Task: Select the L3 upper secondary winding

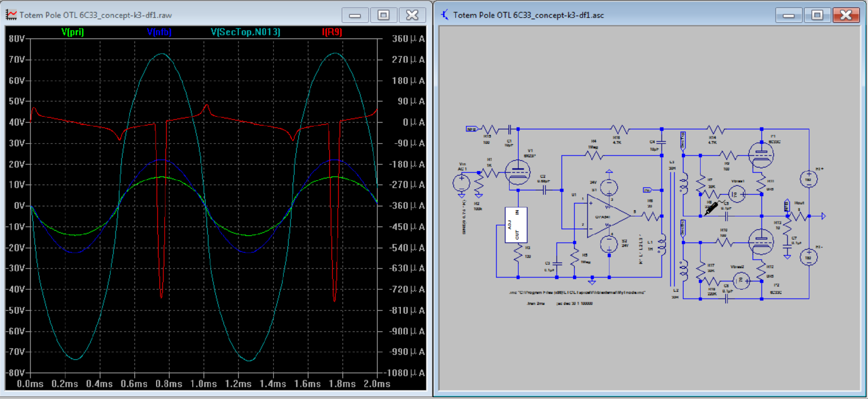Action: coord(684,184)
